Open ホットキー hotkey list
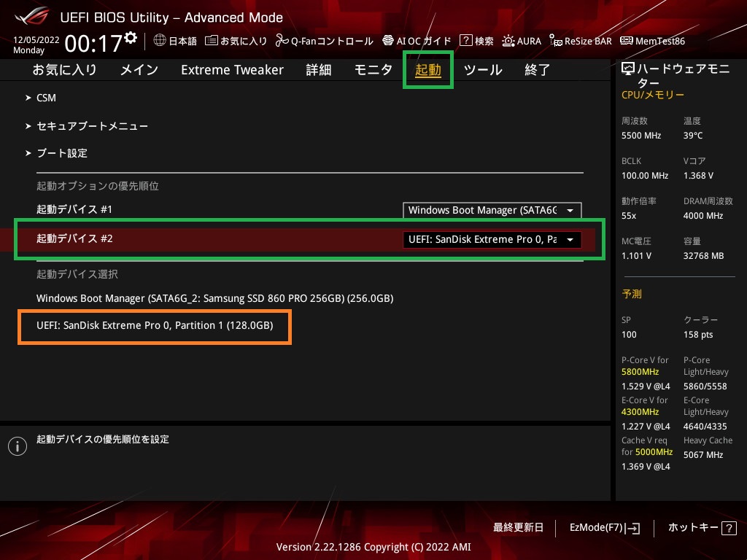The height and width of the screenshot is (560, 747). coord(693,528)
